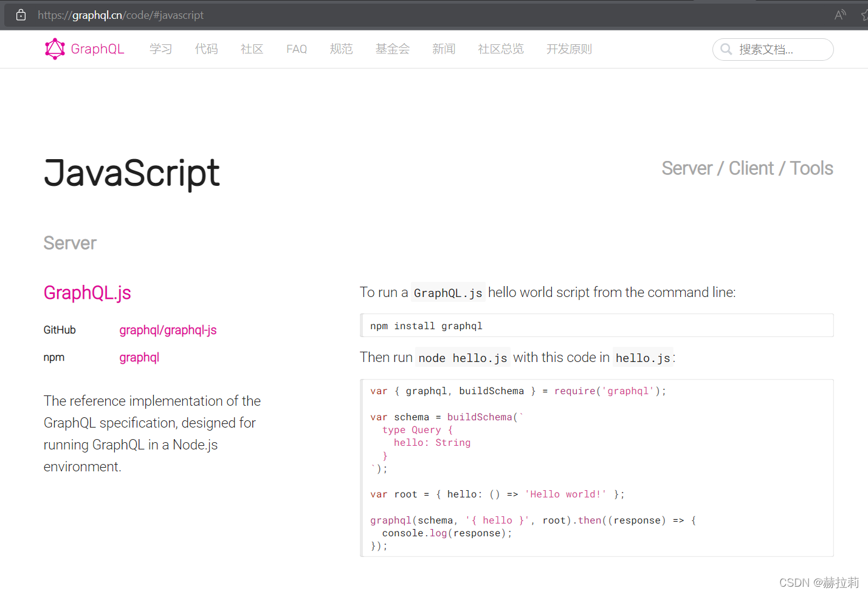Click the GraphQL logo icon
This screenshot has width=868, height=594.
tap(55, 49)
